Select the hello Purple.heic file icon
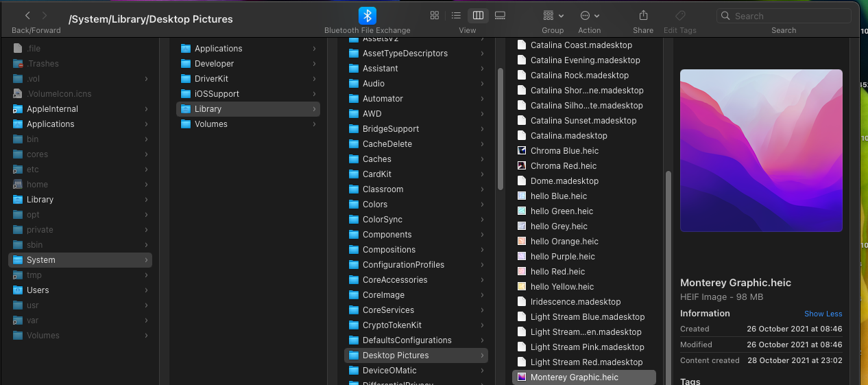 coord(522,257)
